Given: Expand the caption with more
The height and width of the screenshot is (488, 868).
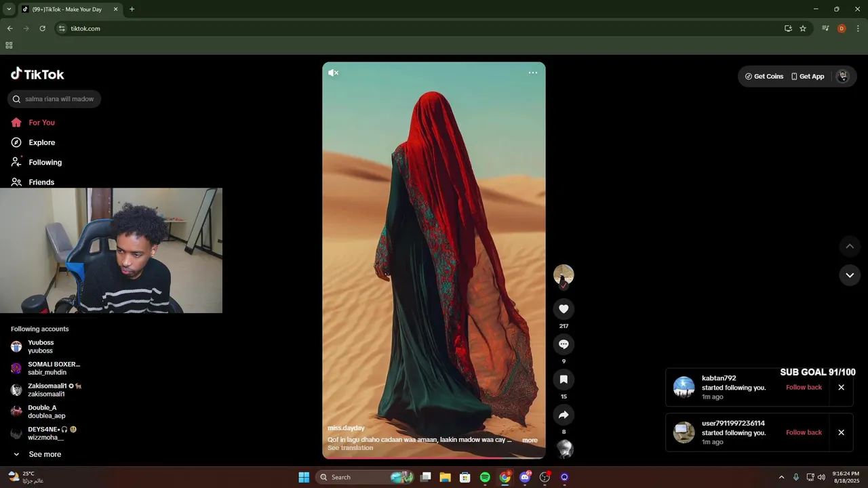Looking at the screenshot, I should pos(530,440).
